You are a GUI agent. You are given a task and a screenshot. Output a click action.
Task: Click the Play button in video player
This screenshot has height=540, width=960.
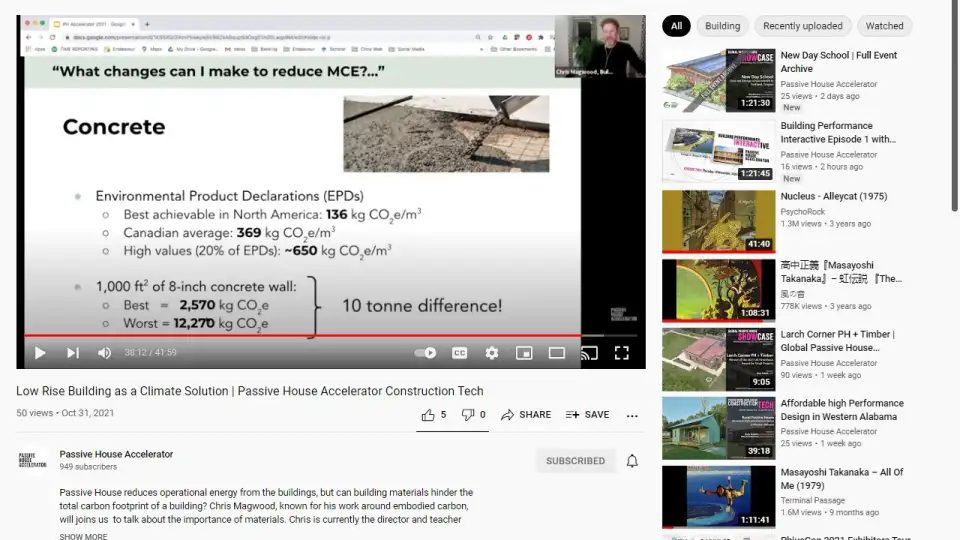pyautogui.click(x=40, y=353)
